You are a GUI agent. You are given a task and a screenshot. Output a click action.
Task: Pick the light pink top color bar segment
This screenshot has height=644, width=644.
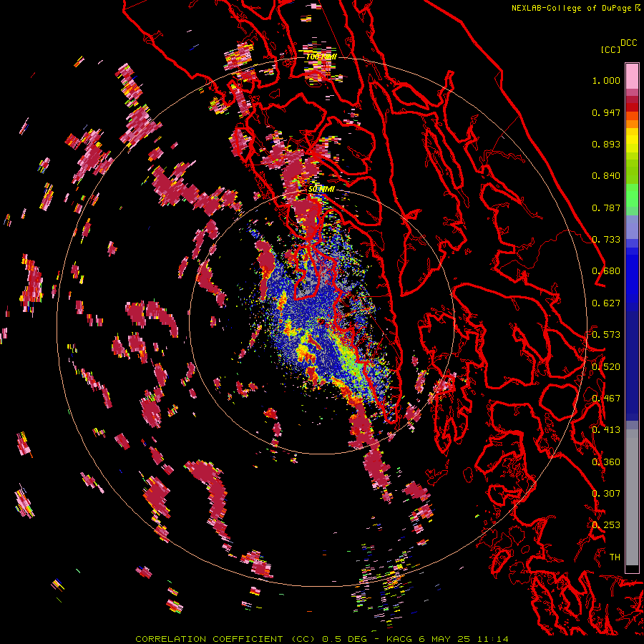tap(632, 76)
